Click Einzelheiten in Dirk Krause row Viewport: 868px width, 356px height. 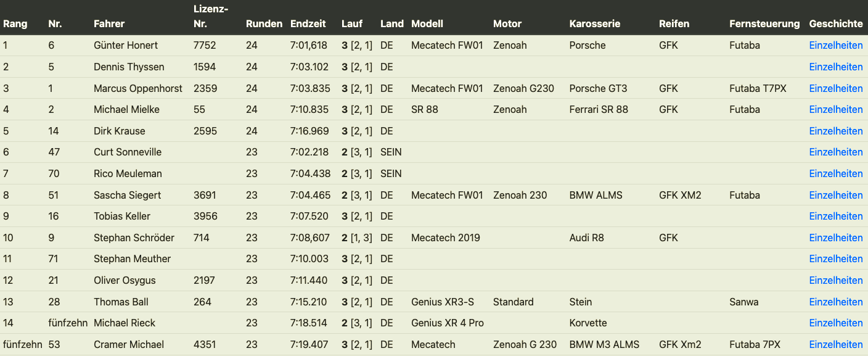tap(835, 131)
